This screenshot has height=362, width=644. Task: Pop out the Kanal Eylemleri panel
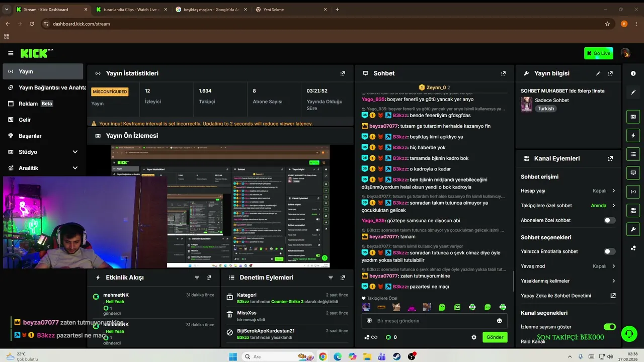pyautogui.click(x=610, y=158)
